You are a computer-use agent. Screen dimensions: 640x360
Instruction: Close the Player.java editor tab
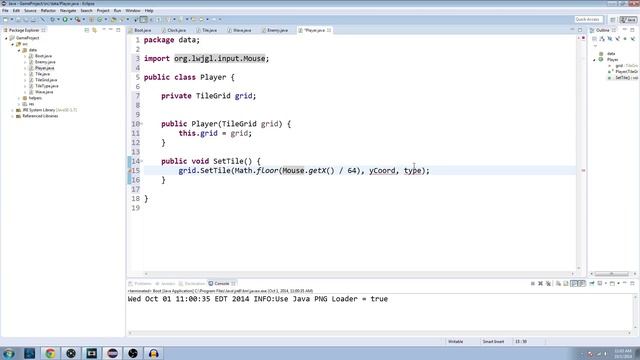[329, 30]
